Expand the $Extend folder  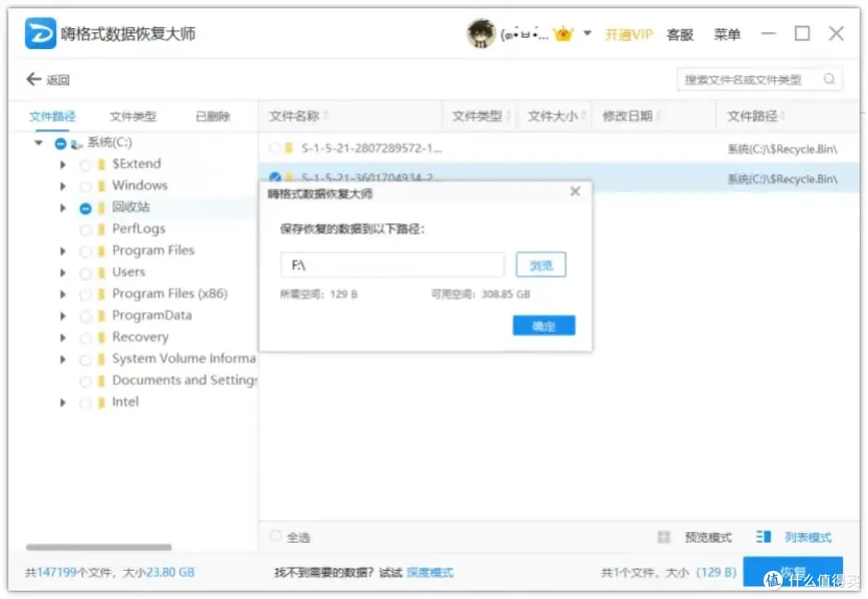(x=63, y=164)
